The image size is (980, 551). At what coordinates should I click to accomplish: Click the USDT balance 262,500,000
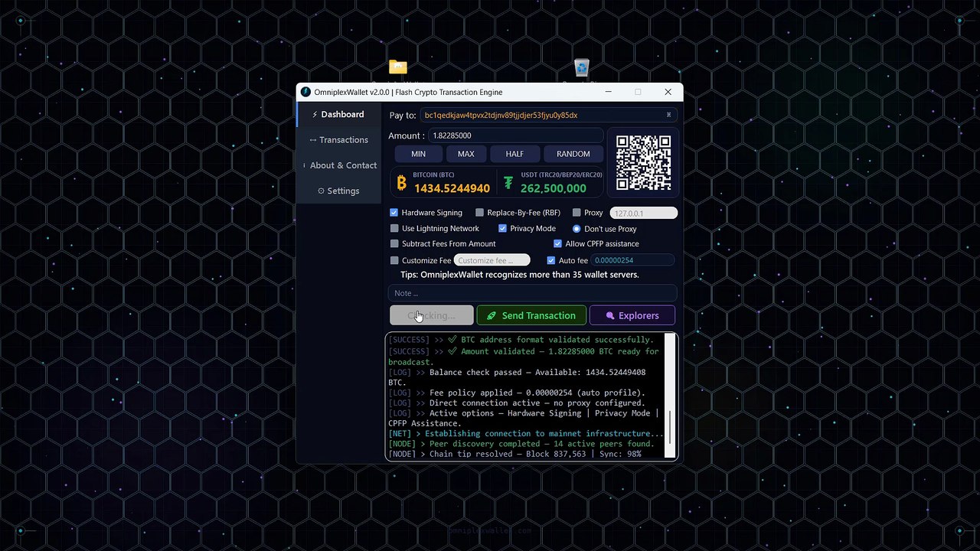(554, 188)
